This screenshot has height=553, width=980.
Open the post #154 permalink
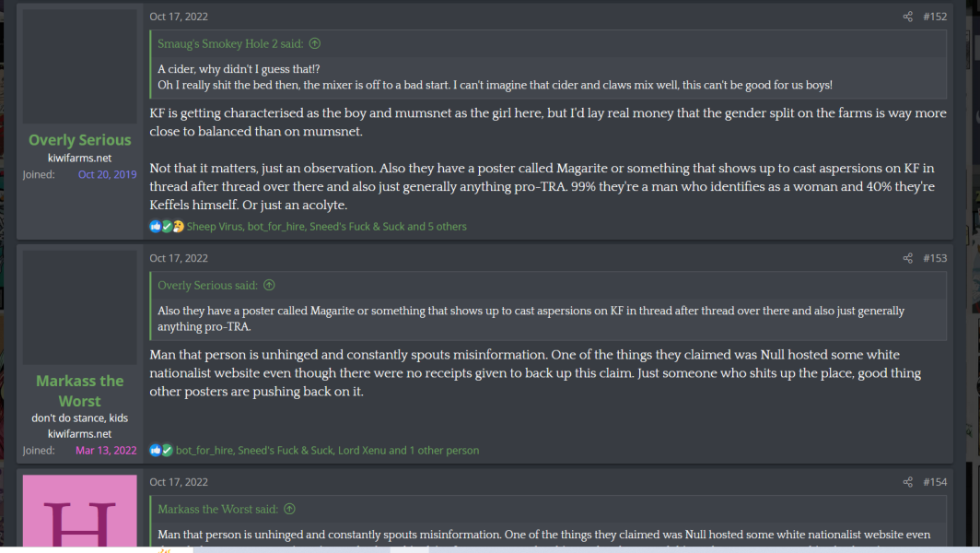tap(935, 482)
